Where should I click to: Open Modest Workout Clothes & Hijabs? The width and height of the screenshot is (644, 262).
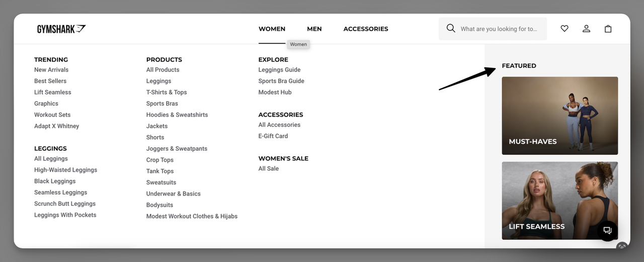click(192, 216)
